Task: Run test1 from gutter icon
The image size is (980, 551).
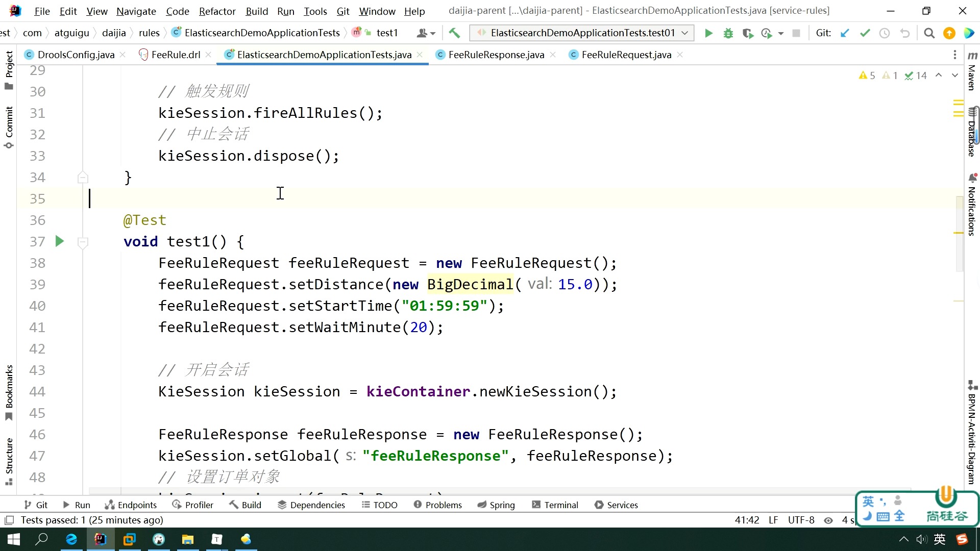Action: tap(60, 241)
